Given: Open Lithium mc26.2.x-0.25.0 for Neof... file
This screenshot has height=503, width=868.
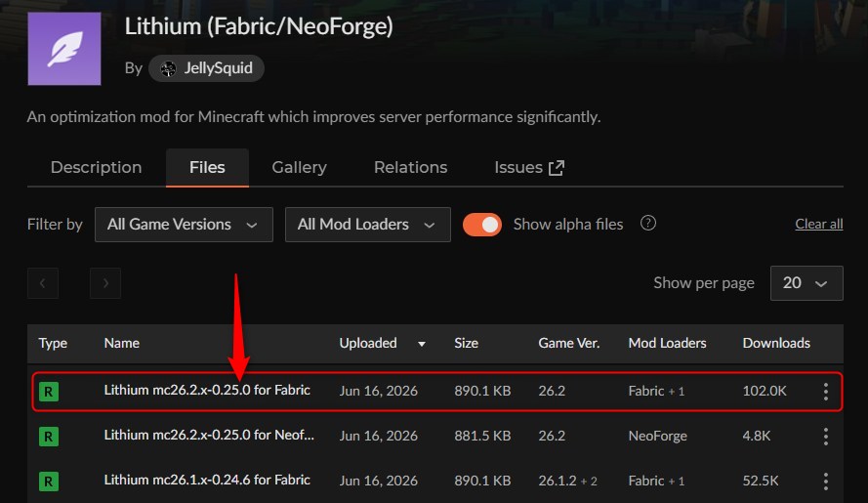Looking at the screenshot, I should tap(209, 435).
